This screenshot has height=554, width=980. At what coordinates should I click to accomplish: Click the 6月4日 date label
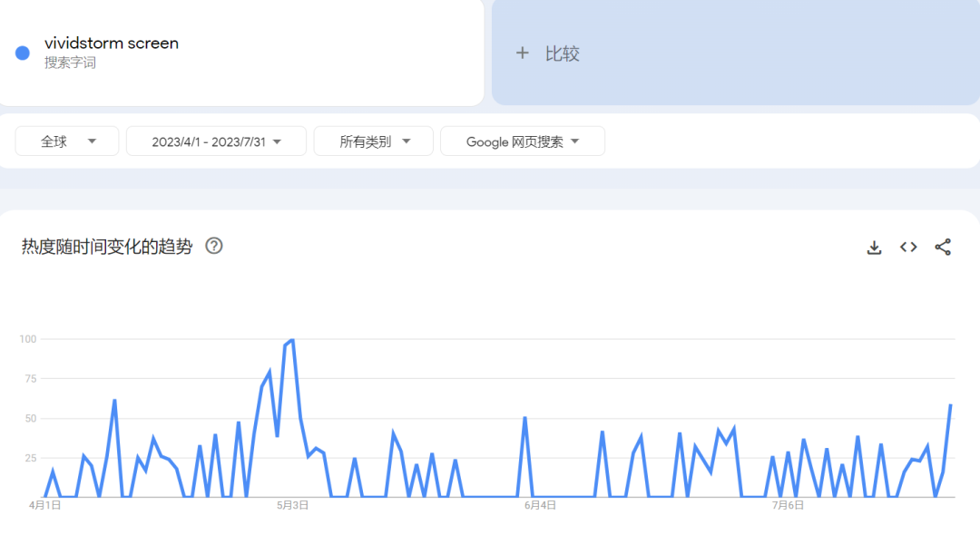click(x=540, y=505)
